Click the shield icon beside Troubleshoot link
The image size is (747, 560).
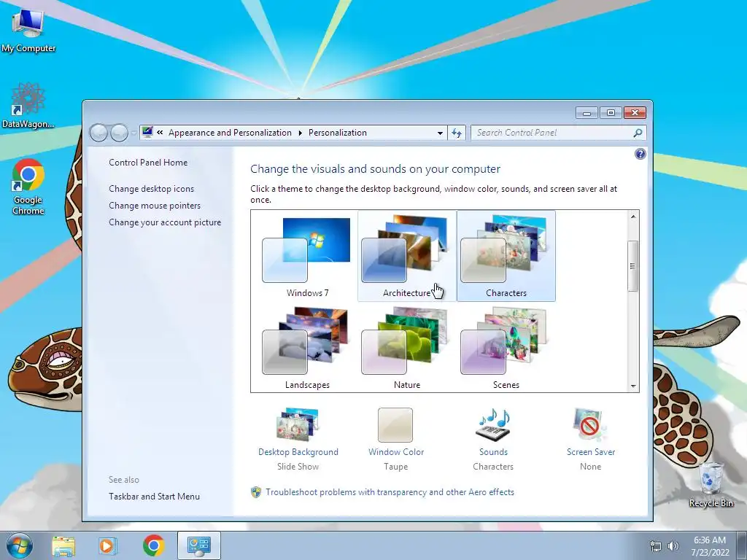pyautogui.click(x=256, y=492)
